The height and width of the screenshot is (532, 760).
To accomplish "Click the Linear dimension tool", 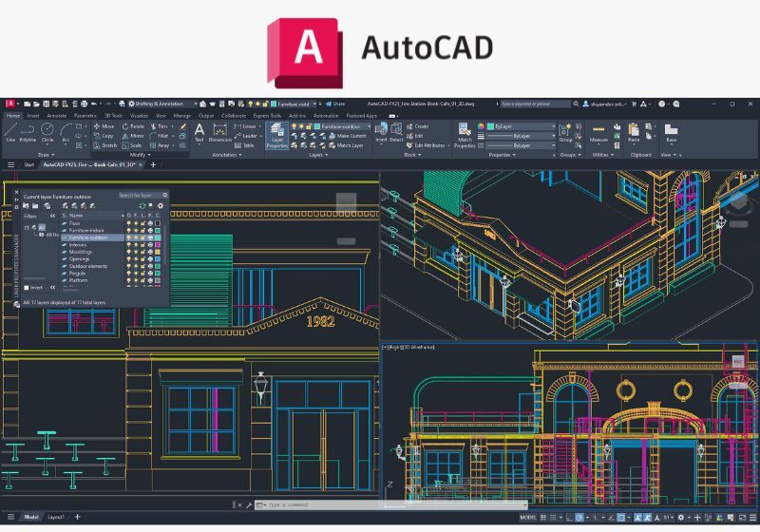I will (245, 126).
